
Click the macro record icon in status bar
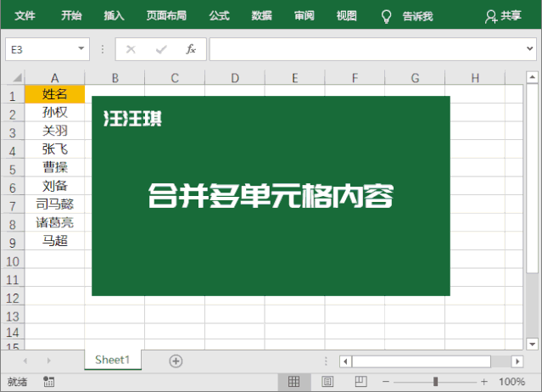[x=48, y=382]
